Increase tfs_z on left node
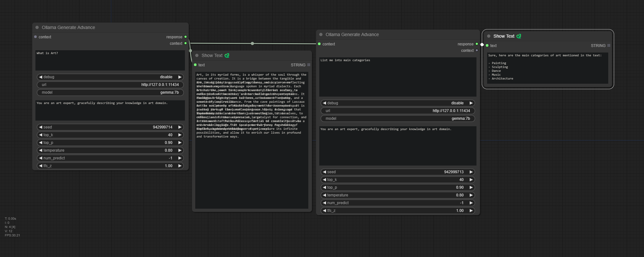 point(180,166)
